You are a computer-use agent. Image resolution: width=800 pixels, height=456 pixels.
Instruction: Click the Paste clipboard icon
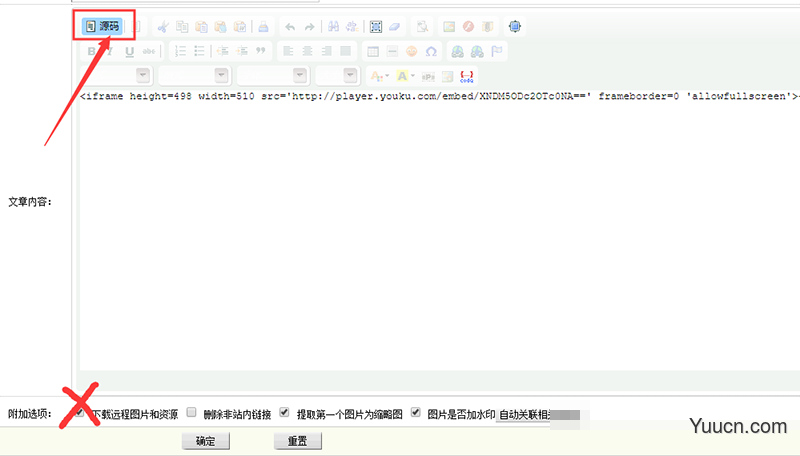click(202, 27)
